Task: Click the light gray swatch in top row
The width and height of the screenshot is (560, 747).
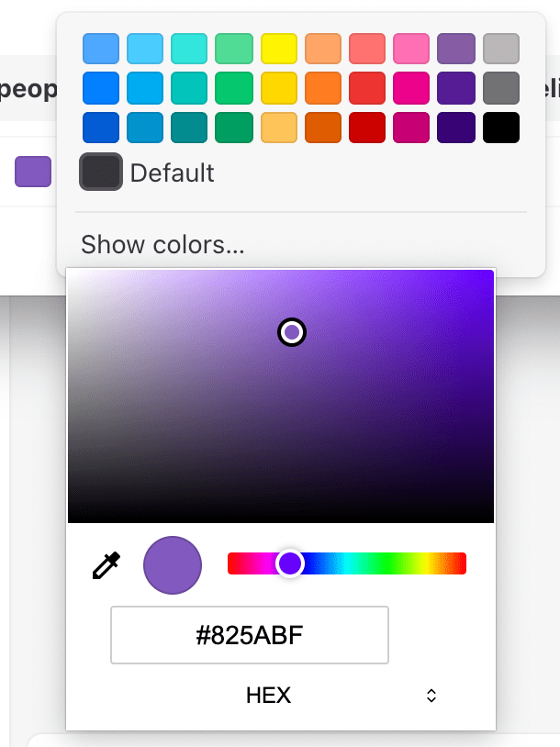Action: [501, 48]
